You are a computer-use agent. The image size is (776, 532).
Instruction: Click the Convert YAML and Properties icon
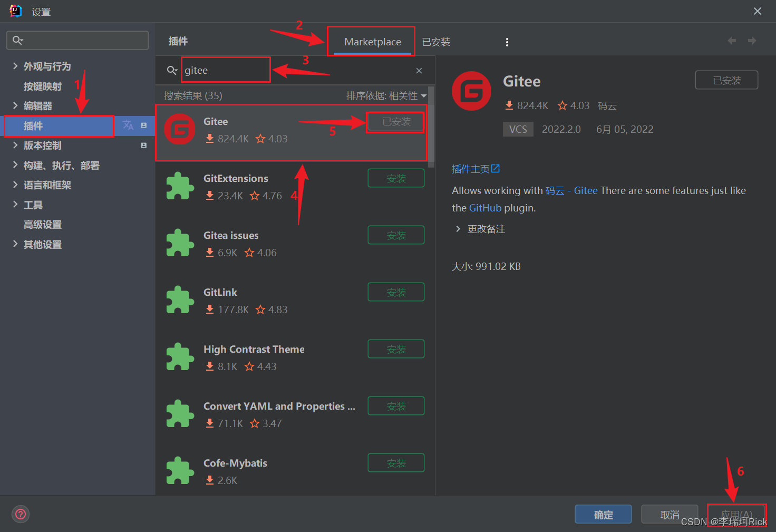coord(180,414)
